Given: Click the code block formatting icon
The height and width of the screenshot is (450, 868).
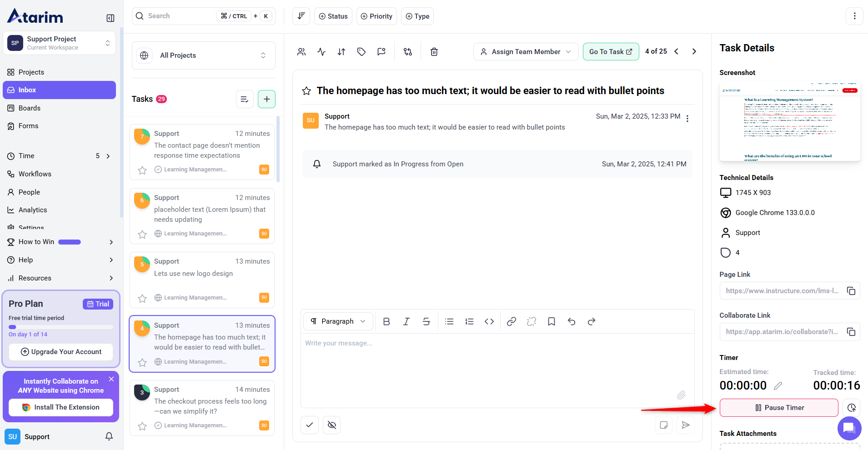Looking at the screenshot, I should point(489,321).
